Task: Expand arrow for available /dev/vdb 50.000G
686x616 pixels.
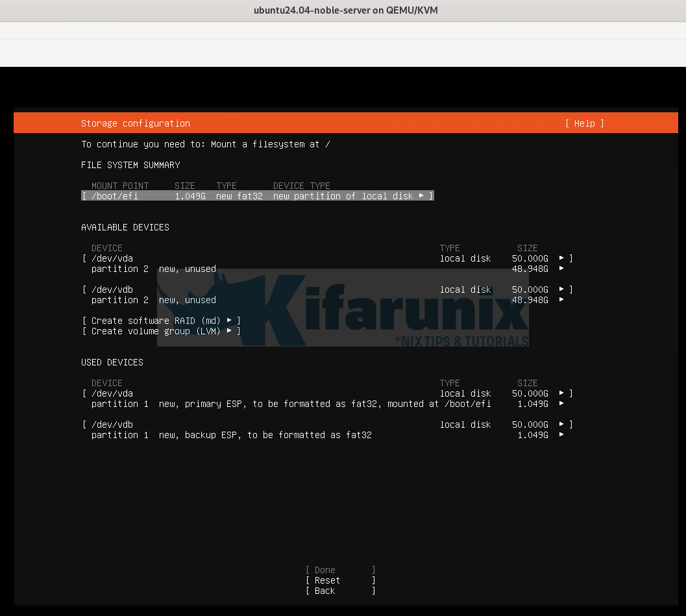Action: click(x=561, y=290)
